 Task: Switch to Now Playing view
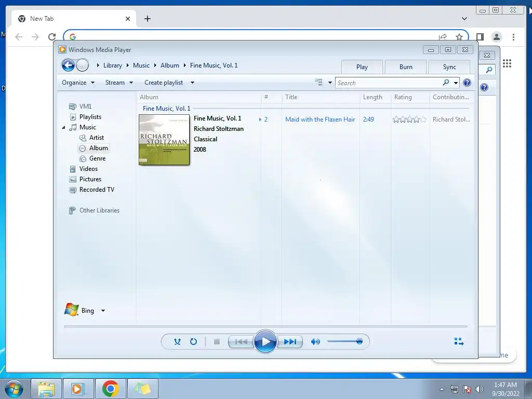(x=459, y=341)
